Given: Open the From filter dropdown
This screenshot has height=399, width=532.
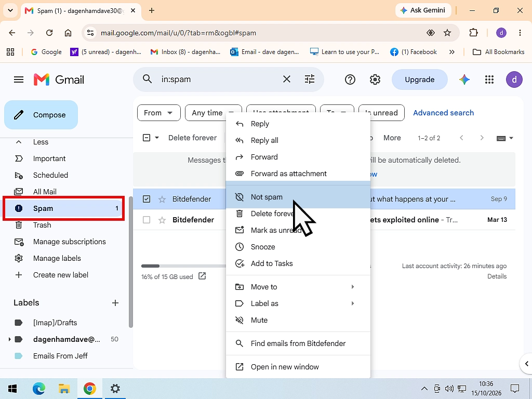Looking at the screenshot, I should pos(159,113).
